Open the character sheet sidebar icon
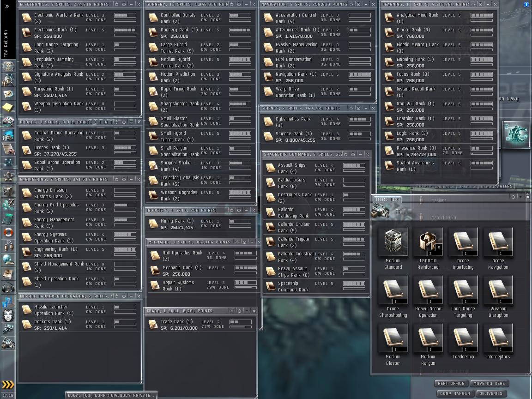Screen dimensions: 532x399 tap(8, 66)
